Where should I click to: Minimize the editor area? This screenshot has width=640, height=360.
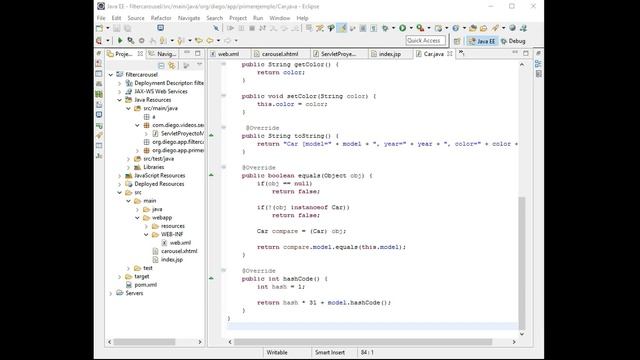click(x=515, y=53)
